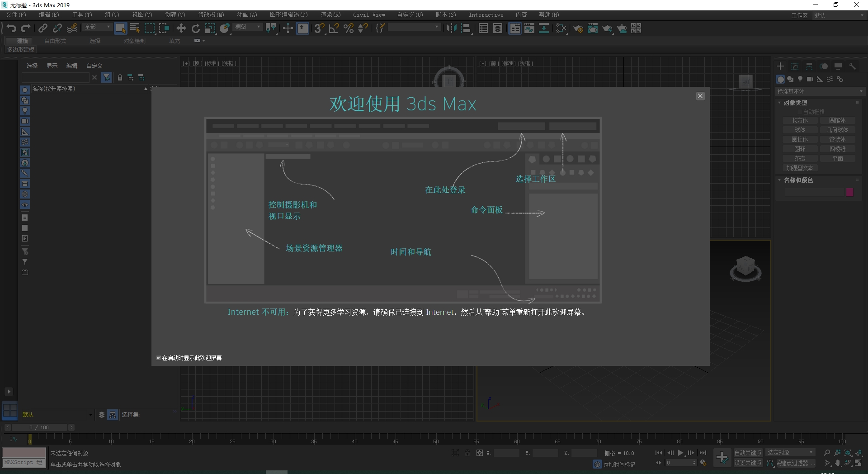
Task: Open the Rendered Frame Window icon
Action: [x=593, y=28]
